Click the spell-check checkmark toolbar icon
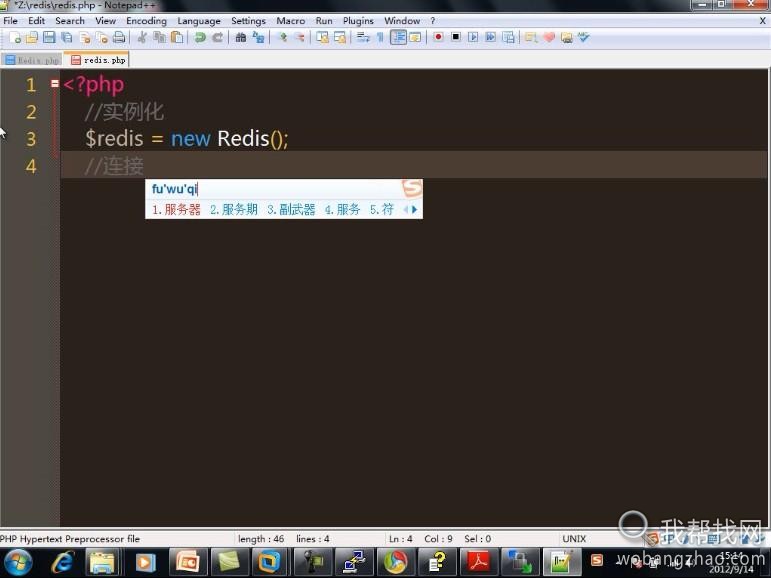This screenshot has width=771, height=578. tap(584, 37)
